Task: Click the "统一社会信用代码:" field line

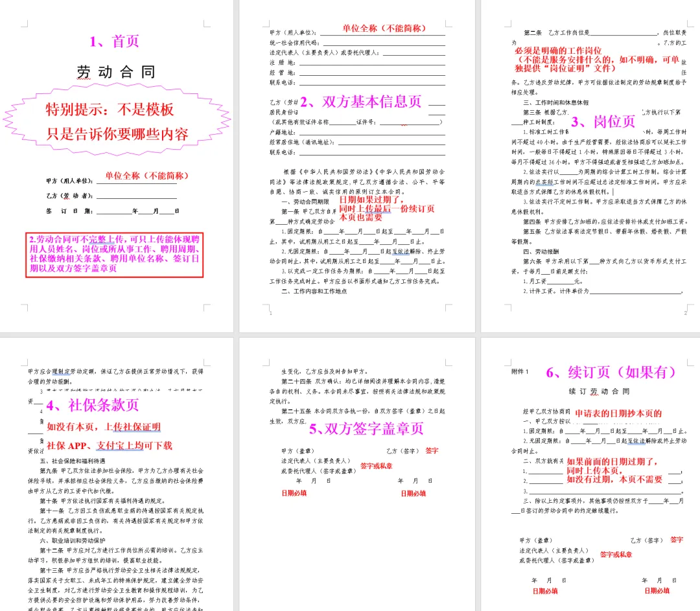Action: point(357,43)
